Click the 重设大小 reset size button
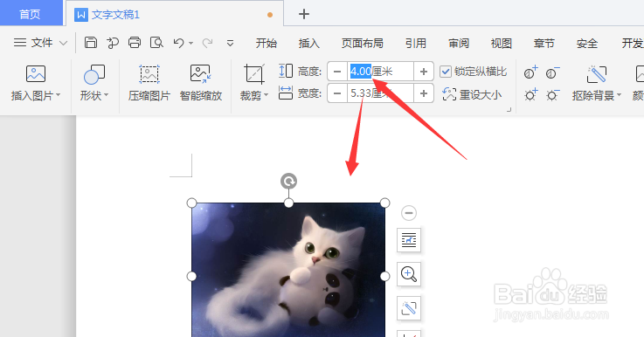Viewport: 644px width, 337px height. (x=472, y=94)
